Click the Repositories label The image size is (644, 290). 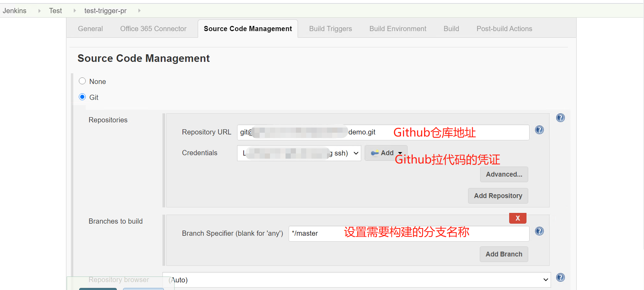(108, 120)
